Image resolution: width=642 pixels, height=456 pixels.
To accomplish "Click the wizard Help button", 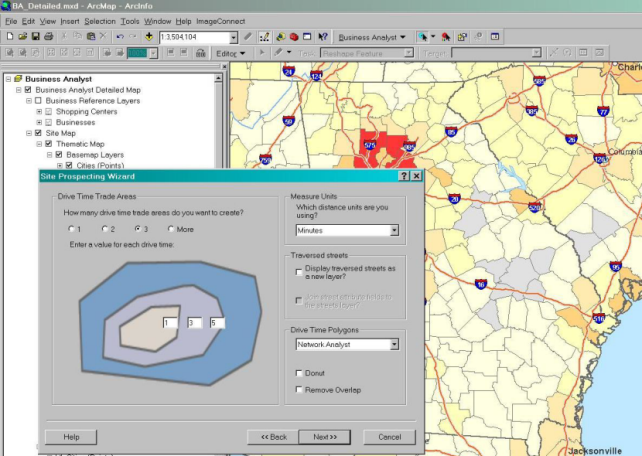I will pos(71,437).
